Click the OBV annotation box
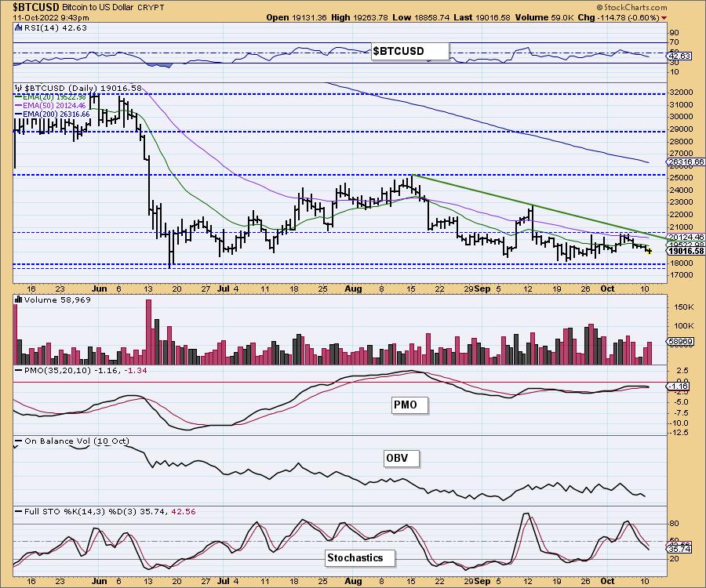 401,459
